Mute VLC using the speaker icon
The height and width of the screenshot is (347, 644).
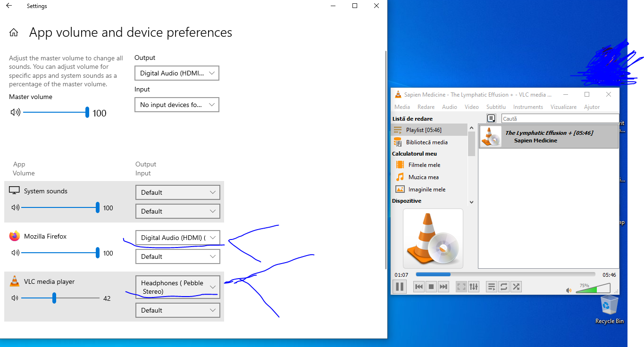569,290
